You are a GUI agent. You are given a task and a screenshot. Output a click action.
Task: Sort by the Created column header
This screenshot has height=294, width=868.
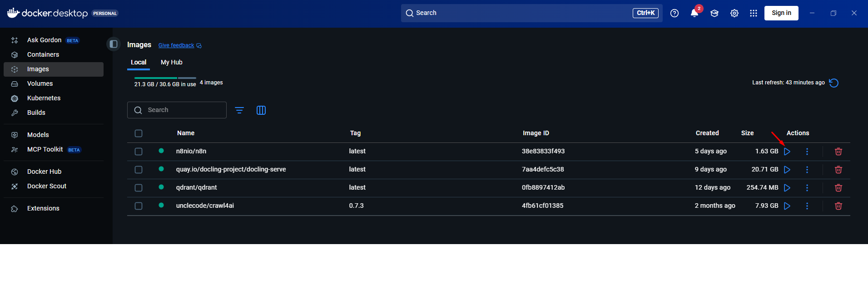coord(707,133)
